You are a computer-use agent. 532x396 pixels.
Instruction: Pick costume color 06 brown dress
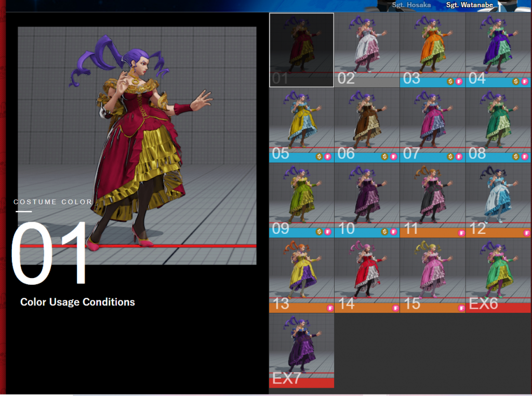coord(367,125)
